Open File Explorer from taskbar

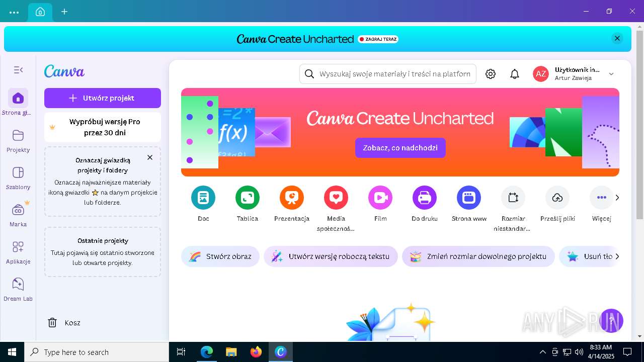tap(231, 352)
